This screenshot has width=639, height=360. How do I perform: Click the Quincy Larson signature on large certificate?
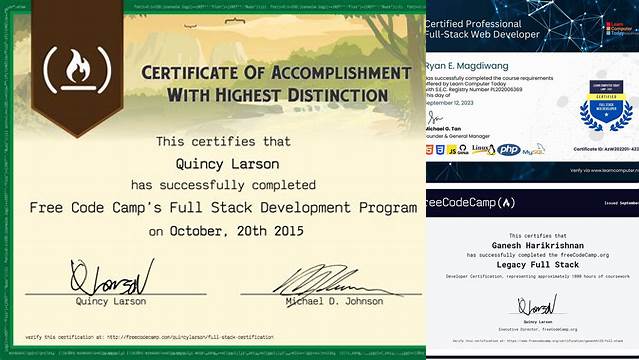coord(112,277)
